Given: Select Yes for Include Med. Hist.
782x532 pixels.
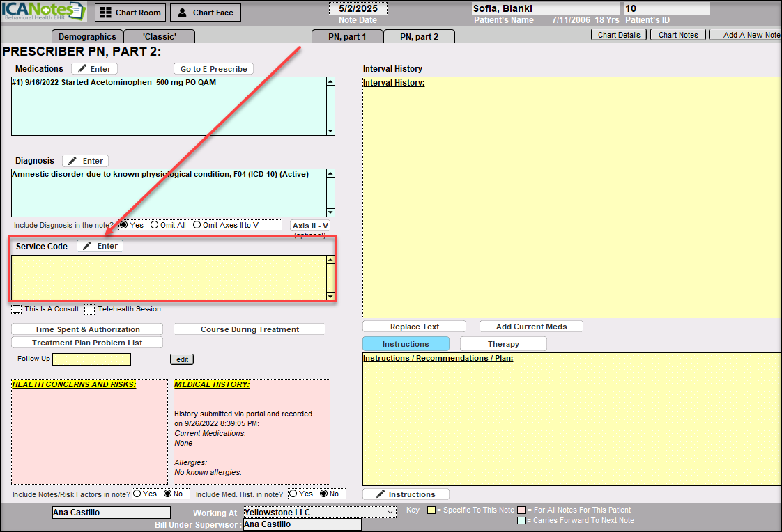Looking at the screenshot, I should (x=293, y=494).
